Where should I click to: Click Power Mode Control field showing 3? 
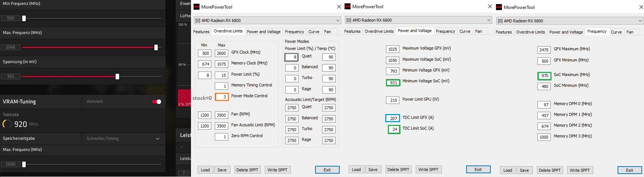[222, 97]
